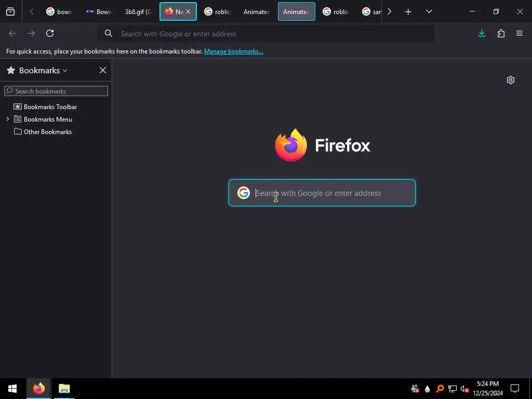Image resolution: width=532 pixels, height=399 pixels.
Task: Click the Search bookmarks field
Action: point(56,91)
